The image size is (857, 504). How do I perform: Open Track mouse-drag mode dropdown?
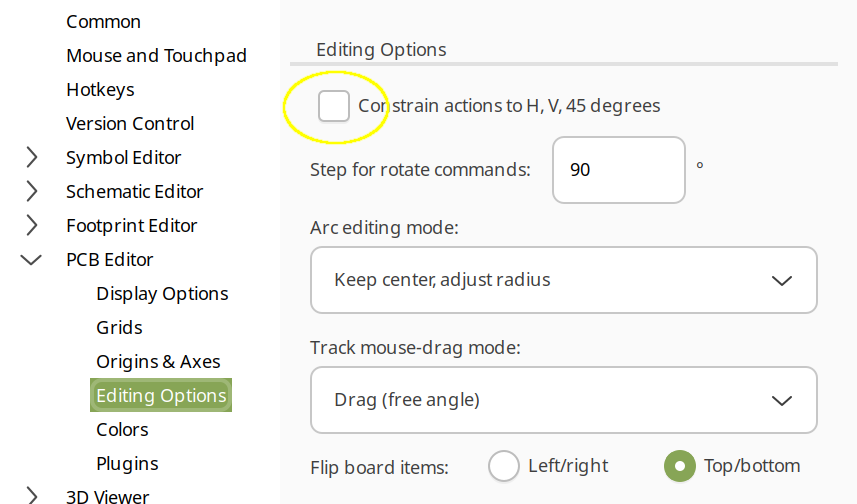point(564,400)
